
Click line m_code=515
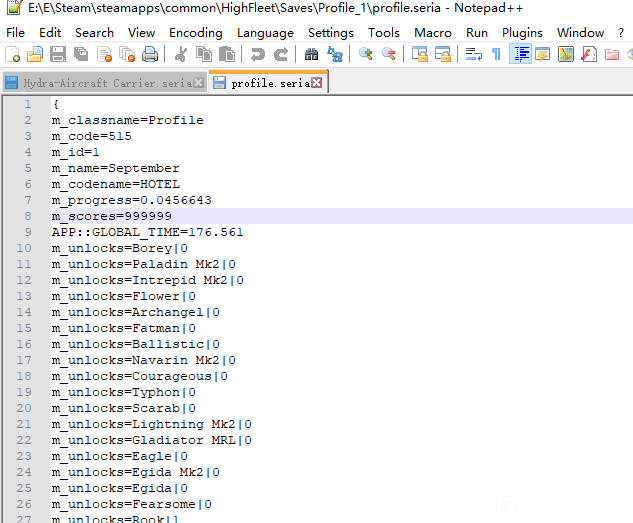click(x=92, y=136)
